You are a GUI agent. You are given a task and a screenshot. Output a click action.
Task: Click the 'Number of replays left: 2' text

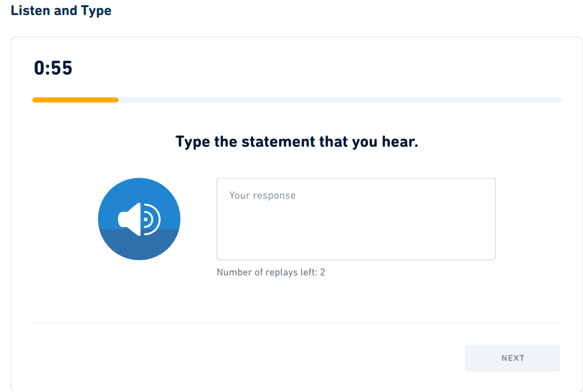click(x=270, y=272)
